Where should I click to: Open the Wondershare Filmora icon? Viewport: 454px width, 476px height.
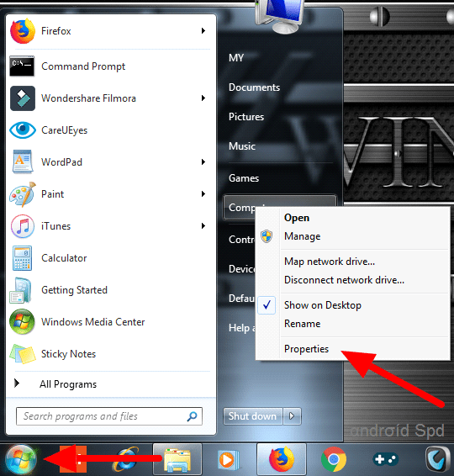(x=23, y=98)
